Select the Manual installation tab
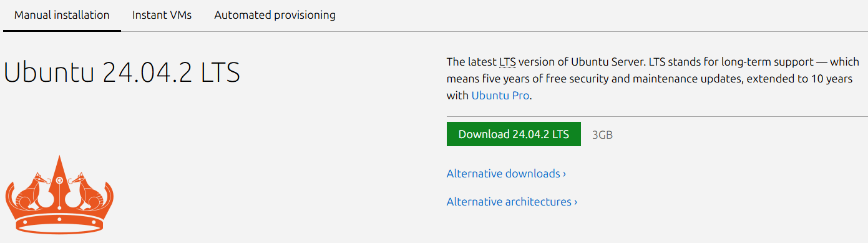The height and width of the screenshot is (243, 868). point(62,15)
